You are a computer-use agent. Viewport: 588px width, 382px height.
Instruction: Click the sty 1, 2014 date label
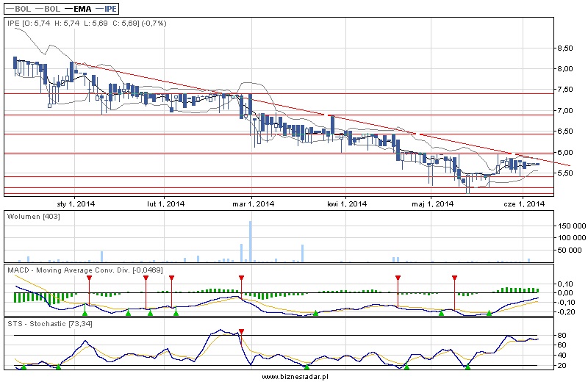click(76, 204)
